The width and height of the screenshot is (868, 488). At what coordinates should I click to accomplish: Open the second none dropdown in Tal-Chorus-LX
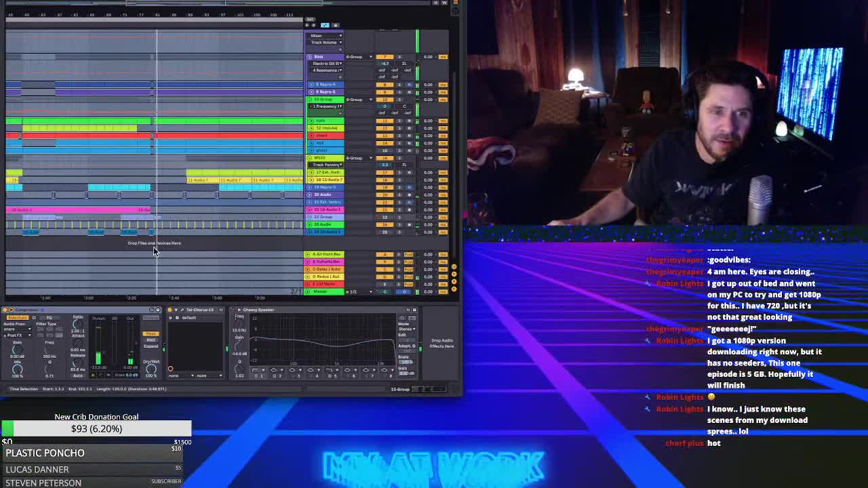(210, 375)
